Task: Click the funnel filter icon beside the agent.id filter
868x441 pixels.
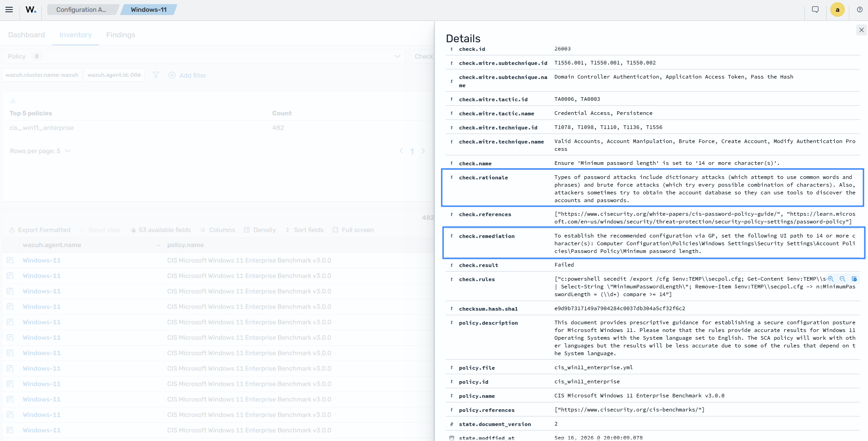Action: point(156,75)
